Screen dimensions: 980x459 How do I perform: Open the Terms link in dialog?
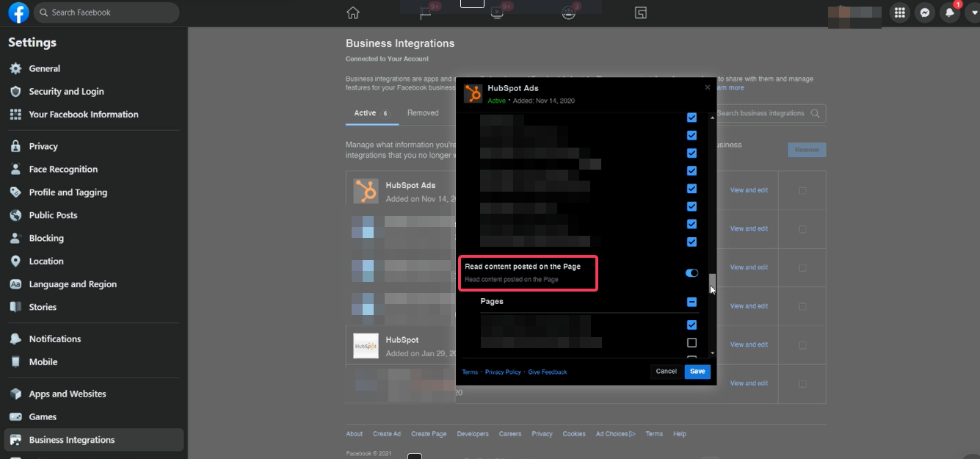coord(470,372)
